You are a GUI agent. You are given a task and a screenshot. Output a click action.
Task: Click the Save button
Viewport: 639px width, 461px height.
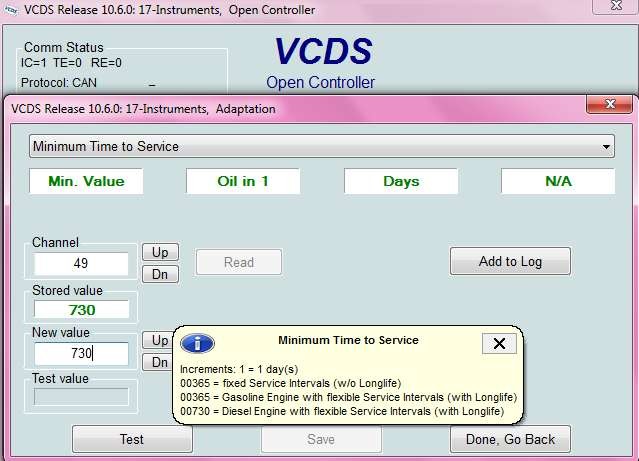(x=321, y=439)
